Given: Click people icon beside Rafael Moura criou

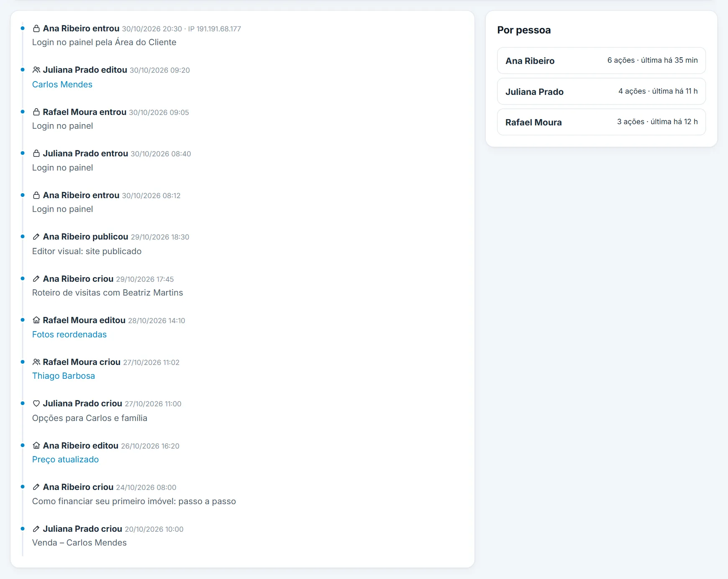Looking at the screenshot, I should [x=36, y=362].
